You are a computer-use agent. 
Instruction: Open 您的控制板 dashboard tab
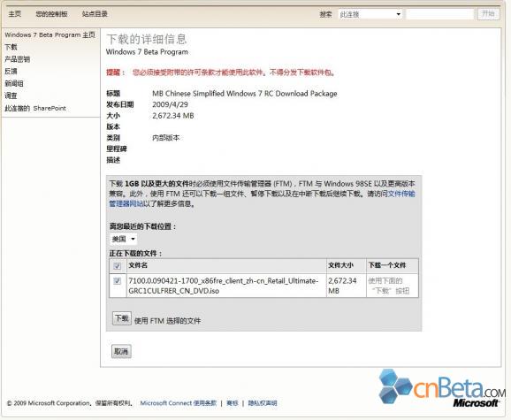pyautogui.click(x=51, y=13)
